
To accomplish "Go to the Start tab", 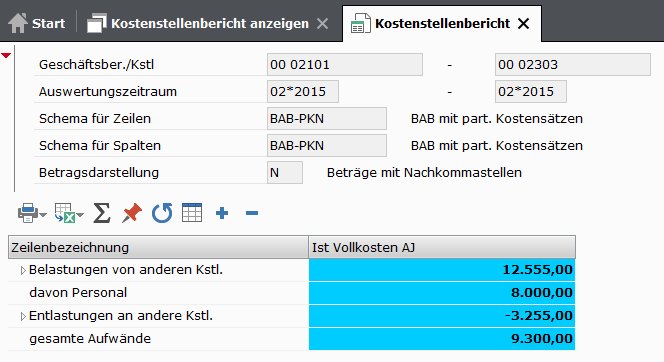I will pos(37,23).
